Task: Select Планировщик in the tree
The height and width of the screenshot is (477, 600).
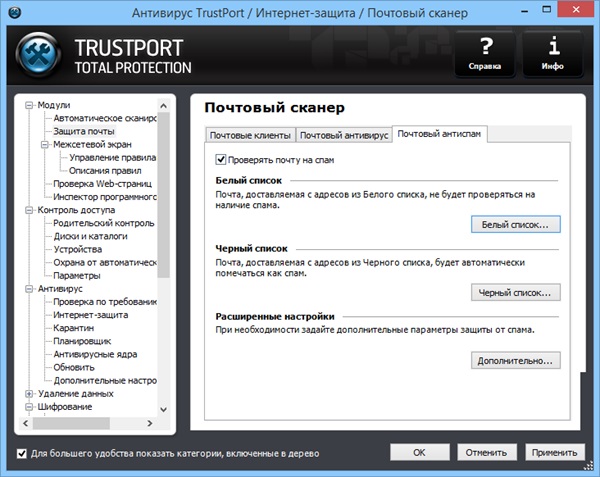Action: tap(83, 341)
